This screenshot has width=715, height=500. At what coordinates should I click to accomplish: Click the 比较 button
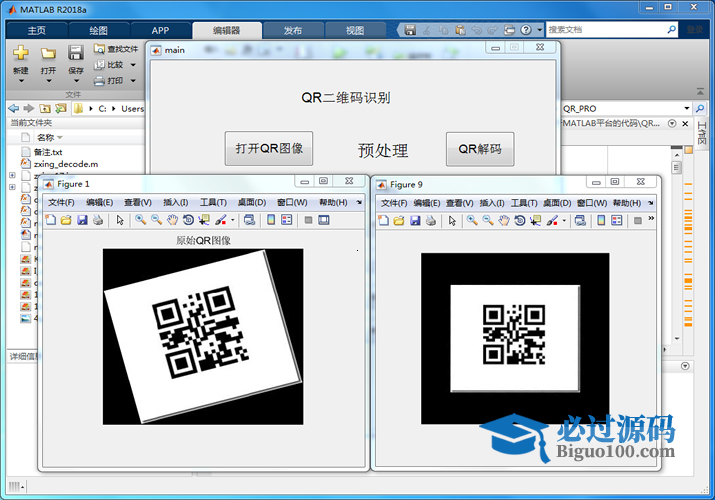(x=109, y=65)
